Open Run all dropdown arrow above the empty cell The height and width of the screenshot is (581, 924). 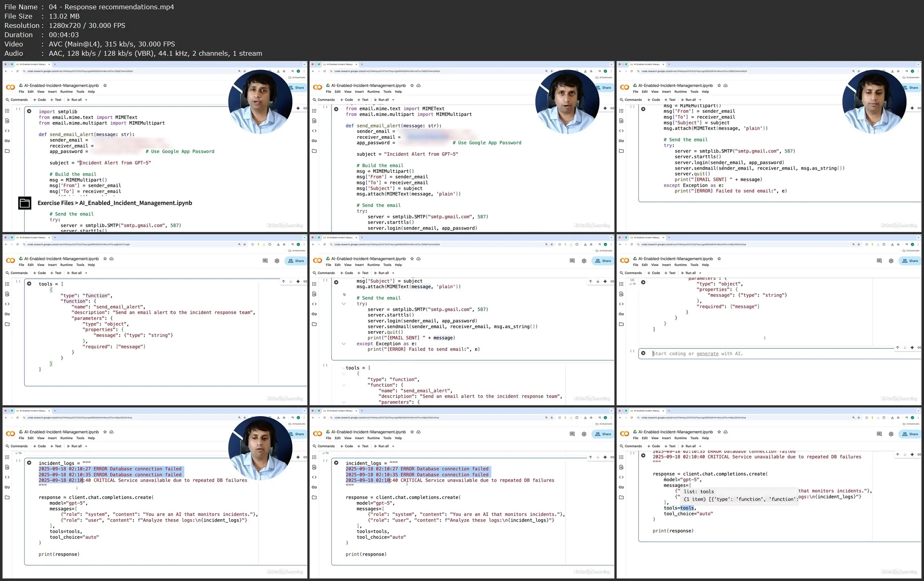coord(700,273)
